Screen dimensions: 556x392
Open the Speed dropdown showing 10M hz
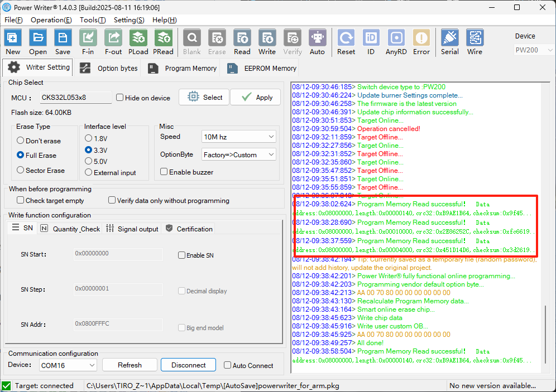tap(238, 137)
